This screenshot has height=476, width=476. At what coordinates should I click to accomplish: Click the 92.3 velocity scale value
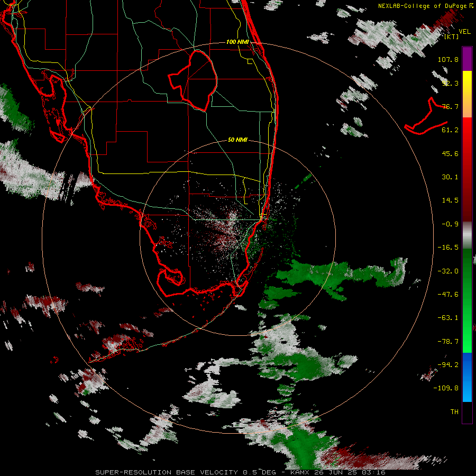[x=450, y=83]
